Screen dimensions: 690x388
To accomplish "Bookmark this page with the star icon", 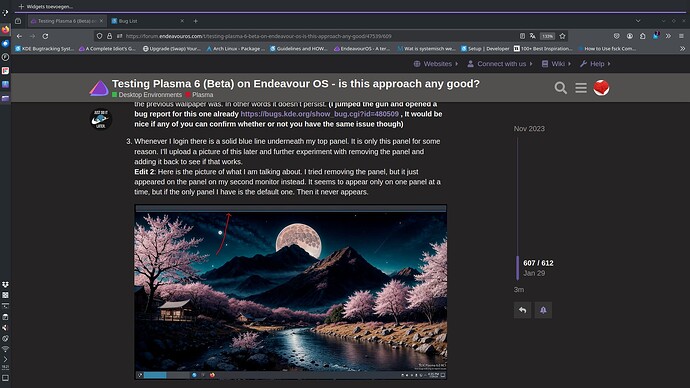I will (562, 36).
